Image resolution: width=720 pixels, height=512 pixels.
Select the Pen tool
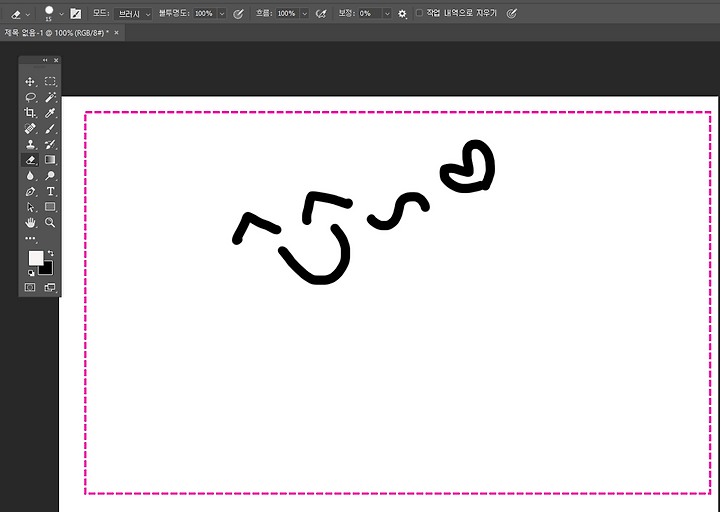[30, 191]
